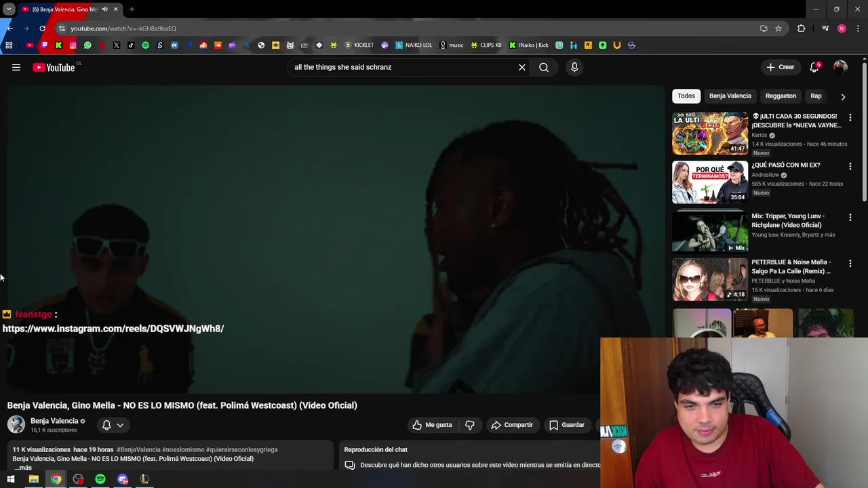Open the Chrome extensions puzzle icon
This screenshot has height=488, width=868.
pos(801,28)
